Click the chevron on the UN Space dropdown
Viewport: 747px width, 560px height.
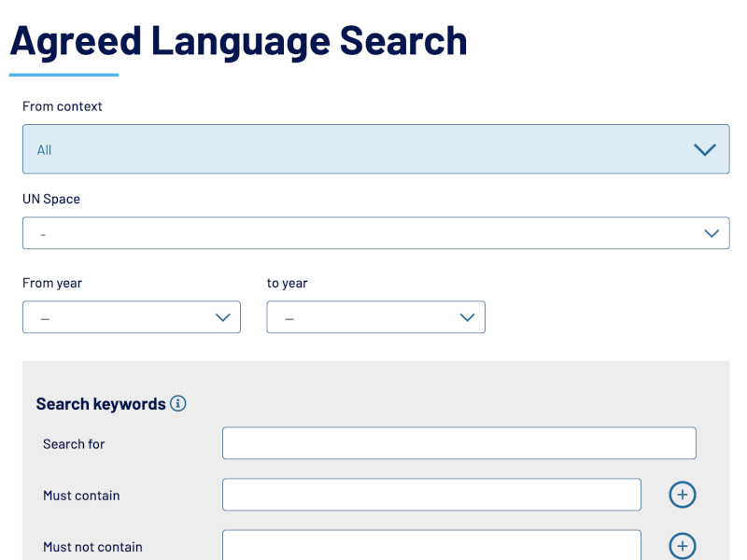tap(711, 232)
